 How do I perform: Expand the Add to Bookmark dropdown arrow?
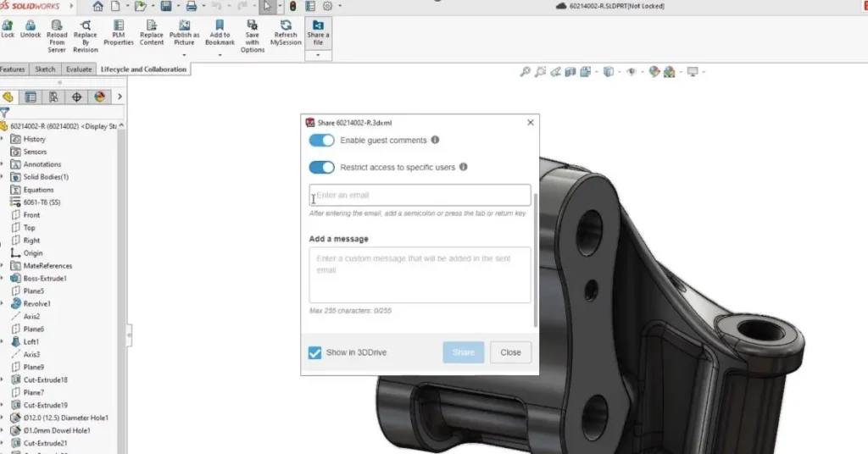220,55
